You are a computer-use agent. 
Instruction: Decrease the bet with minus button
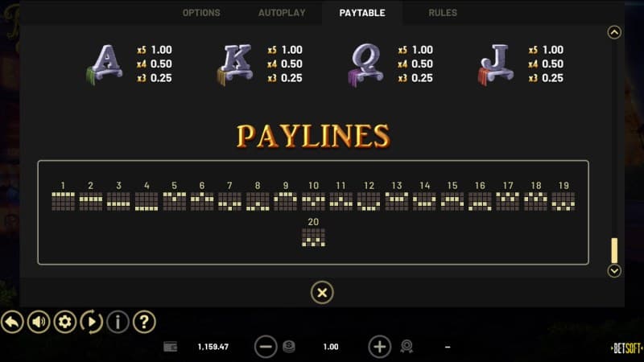click(266, 347)
